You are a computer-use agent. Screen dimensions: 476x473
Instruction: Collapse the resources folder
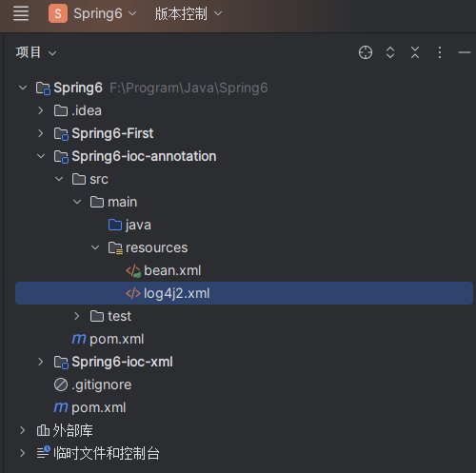coord(95,247)
